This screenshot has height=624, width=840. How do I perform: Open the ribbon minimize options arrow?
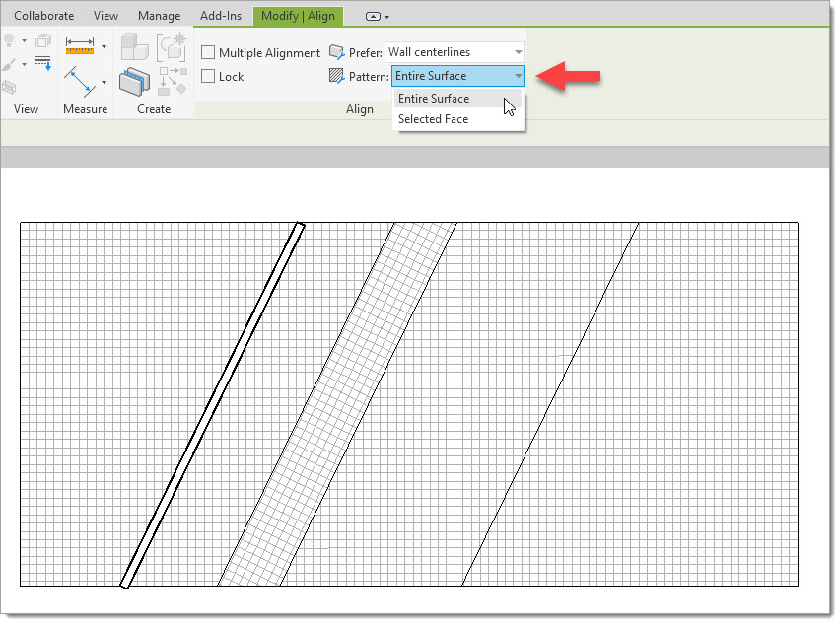pyautogui.click(x=386, y=17)
